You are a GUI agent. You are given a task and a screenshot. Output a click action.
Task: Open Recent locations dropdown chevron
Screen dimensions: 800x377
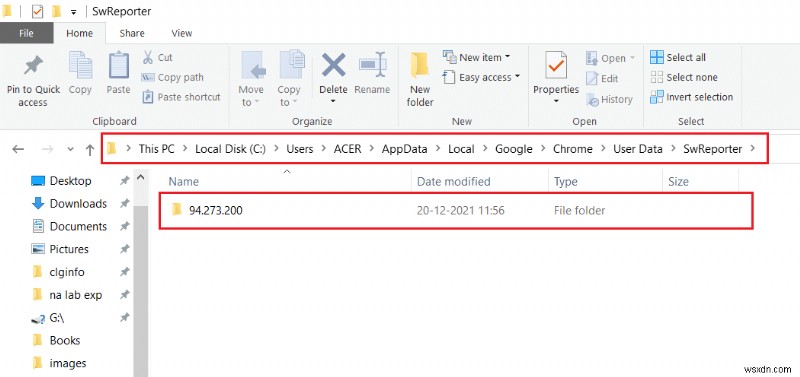tap(71, 149)
